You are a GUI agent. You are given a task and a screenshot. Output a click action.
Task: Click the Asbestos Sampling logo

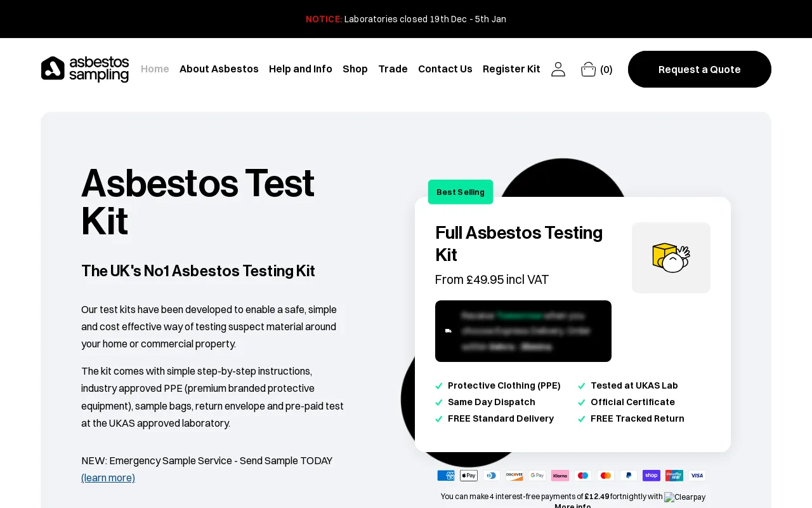pos(84,69)
